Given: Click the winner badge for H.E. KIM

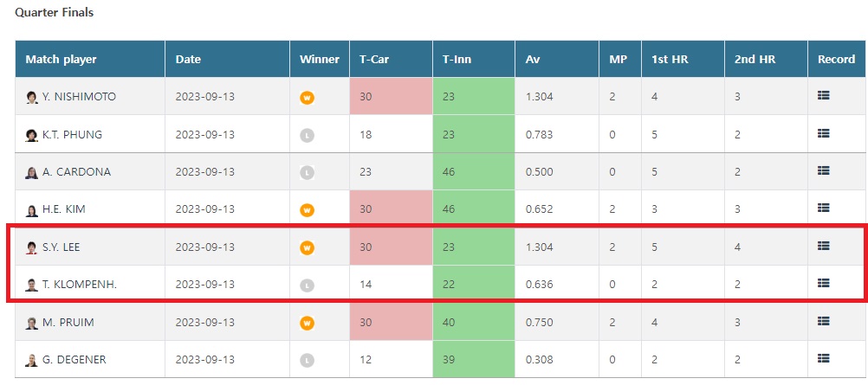Looking at the screenshot, I should tap(308, 210).
